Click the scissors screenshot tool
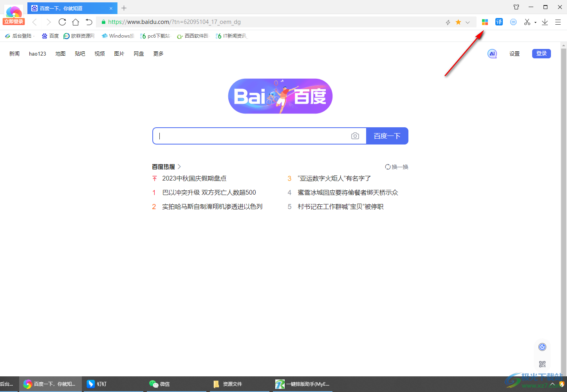The width and height of the screenshot is (567, 392). pyautogui.click(x=527, y=22)
